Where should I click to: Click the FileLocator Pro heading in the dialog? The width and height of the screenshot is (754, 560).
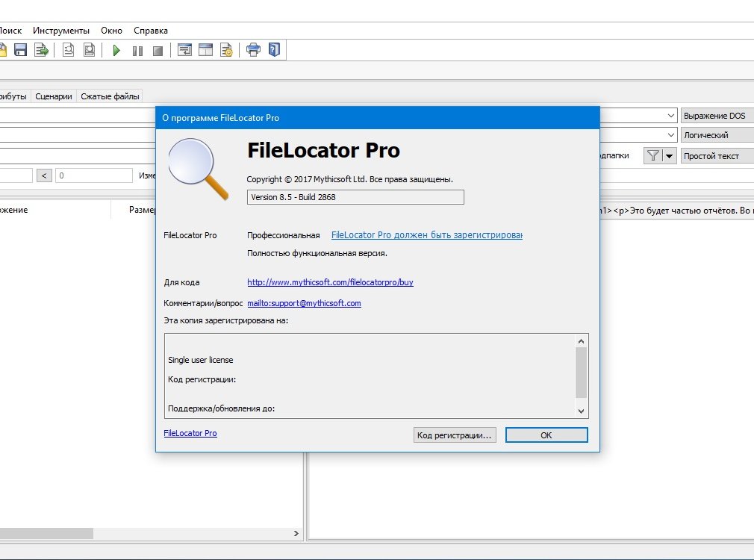pos(323,150)
